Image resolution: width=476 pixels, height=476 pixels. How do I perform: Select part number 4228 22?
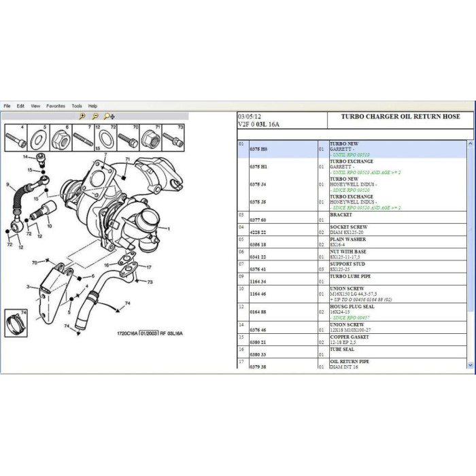pyautogui.click(x=258, y=233)
